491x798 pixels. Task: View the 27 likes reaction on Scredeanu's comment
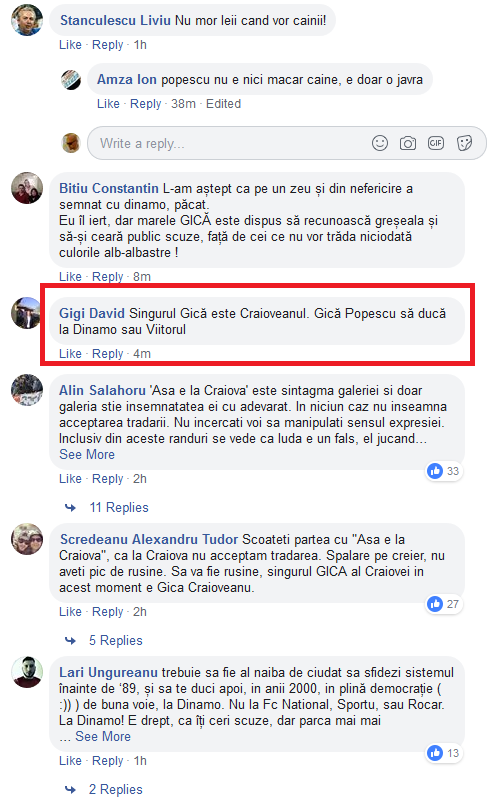coord(443,604)
